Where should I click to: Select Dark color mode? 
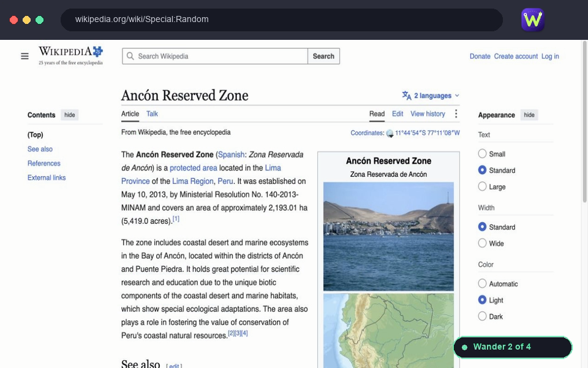[x=482, y=316]
